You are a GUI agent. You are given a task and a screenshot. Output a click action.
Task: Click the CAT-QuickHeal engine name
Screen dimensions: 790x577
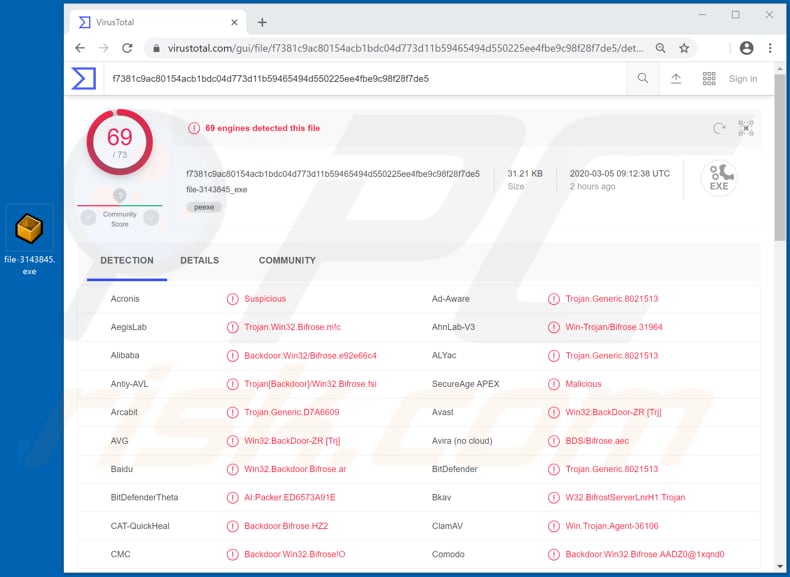pyautogui.click(x=140, y=526)
